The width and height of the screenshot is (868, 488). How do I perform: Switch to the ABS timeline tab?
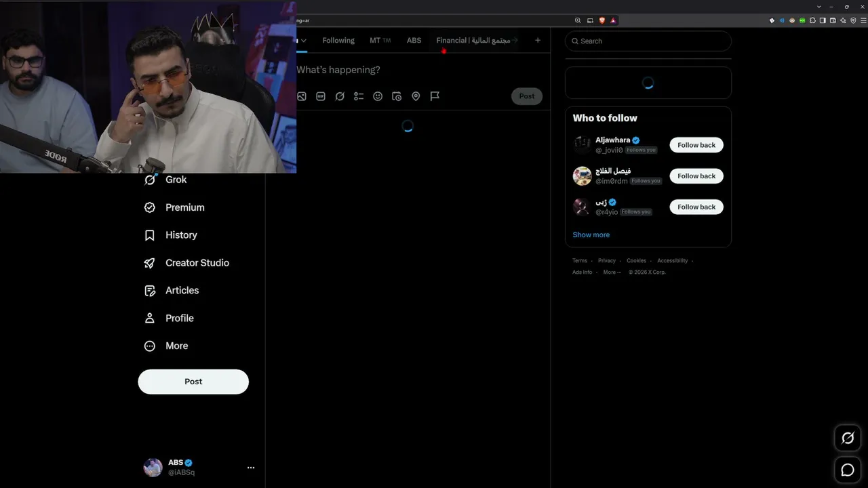(x=414, y=41)
